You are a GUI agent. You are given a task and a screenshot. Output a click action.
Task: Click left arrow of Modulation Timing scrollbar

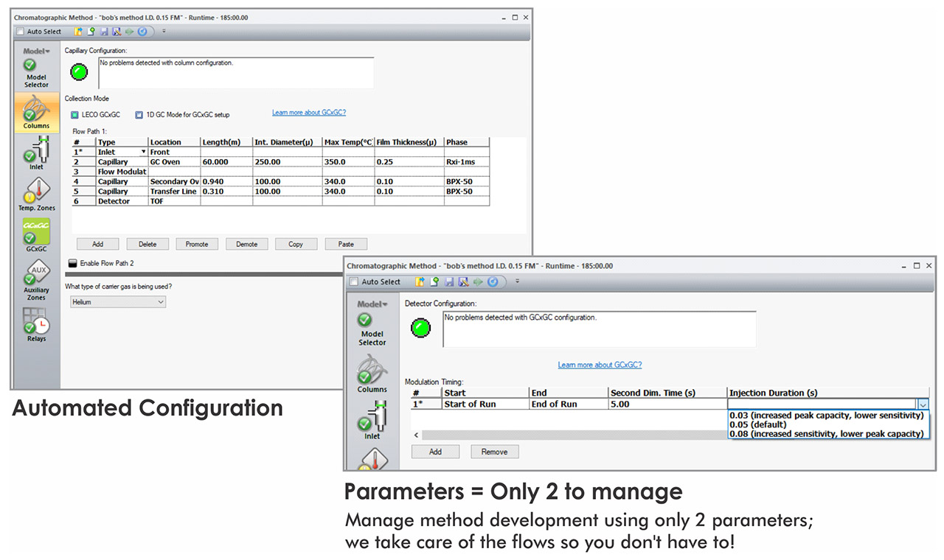coord(416,435)
